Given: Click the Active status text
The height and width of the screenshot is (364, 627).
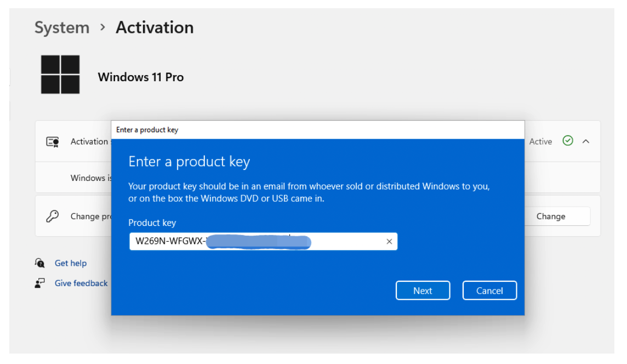Looking at the screenshot, I should [x=540, y=141].
